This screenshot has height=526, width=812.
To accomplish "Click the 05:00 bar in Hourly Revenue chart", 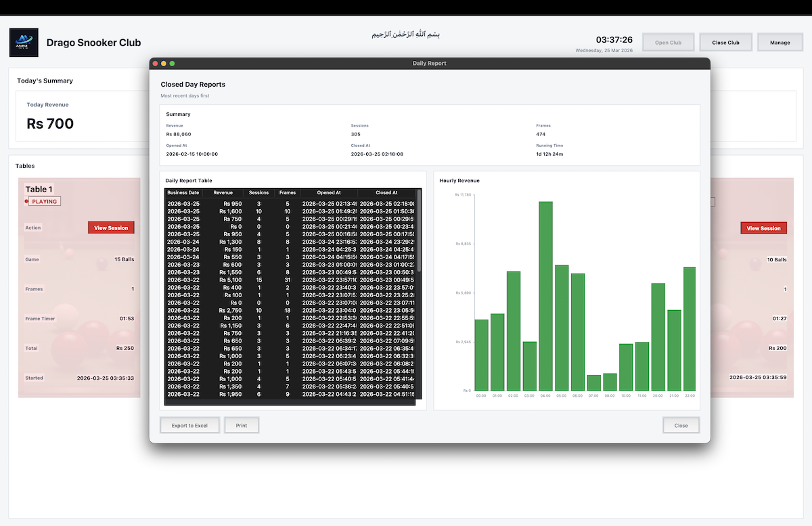I will tap(562, 328).
